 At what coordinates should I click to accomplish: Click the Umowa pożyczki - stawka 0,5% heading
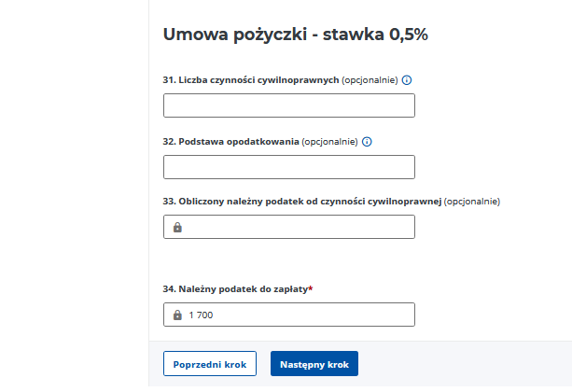pyautogui.click(x=295, y=35)
